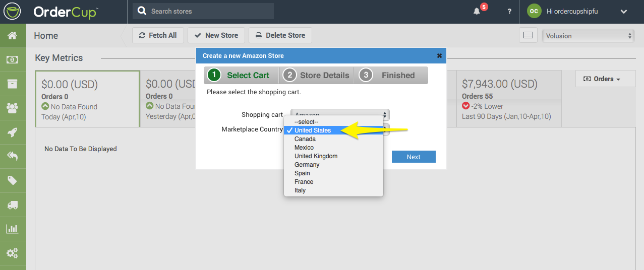The height and width of the screenshot is (270, 644).
Task: Open the money/payments sidebar icon
Action: point(13,60)
